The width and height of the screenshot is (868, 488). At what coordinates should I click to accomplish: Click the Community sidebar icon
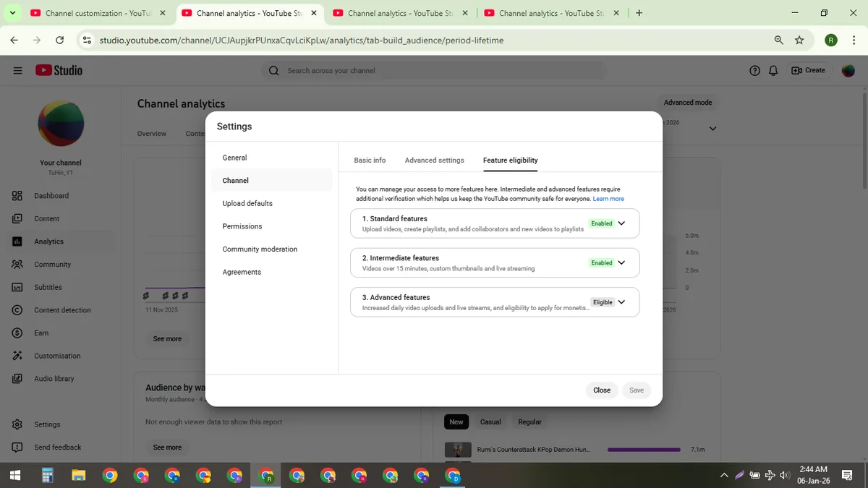coord(17,265)
